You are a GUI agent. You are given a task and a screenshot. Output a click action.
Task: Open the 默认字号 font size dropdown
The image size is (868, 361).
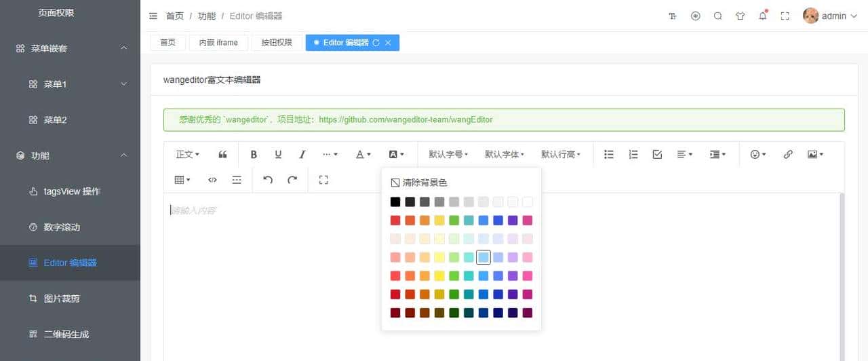point(448,155)
